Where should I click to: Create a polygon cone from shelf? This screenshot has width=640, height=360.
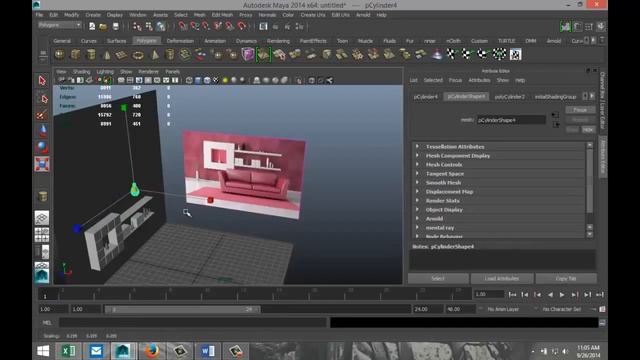107,54
